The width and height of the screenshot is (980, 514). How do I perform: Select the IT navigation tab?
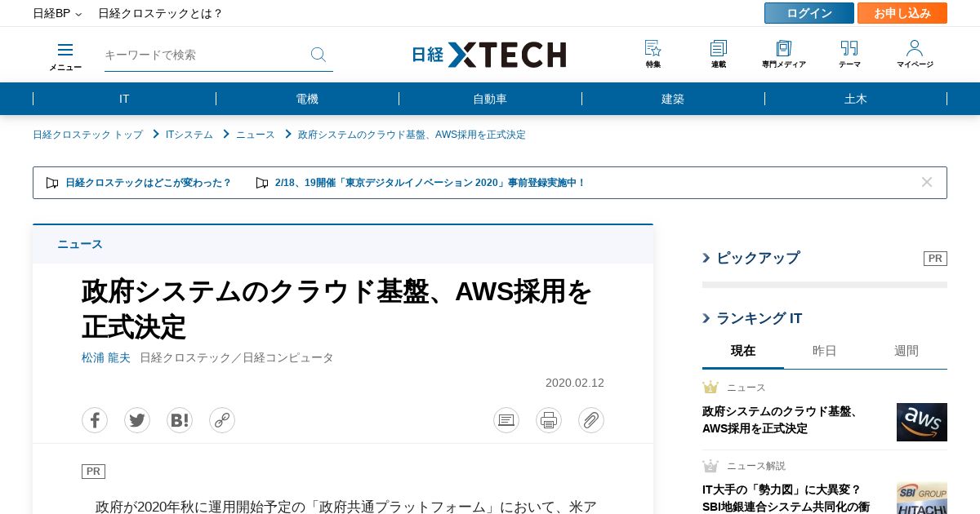click(124, 99)
